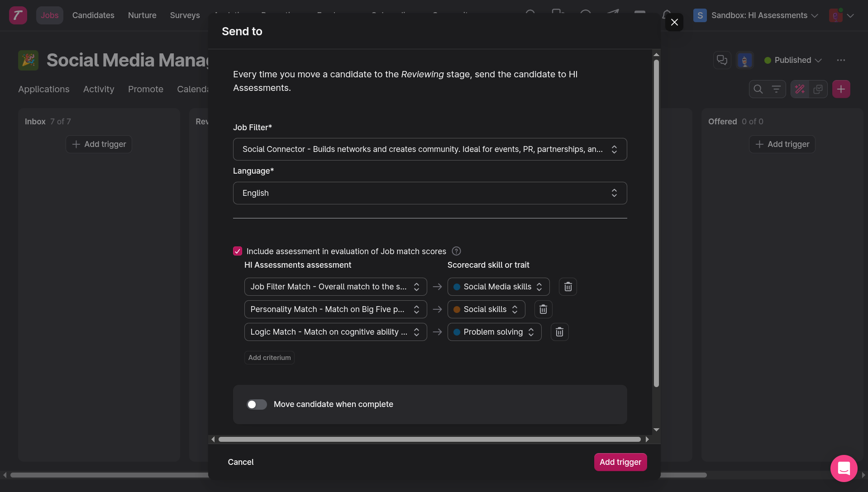Image resolution: width=868 pixels, height=492 pixels.
Task: Open the Job Filter dropdown
Action: [429, 149]
